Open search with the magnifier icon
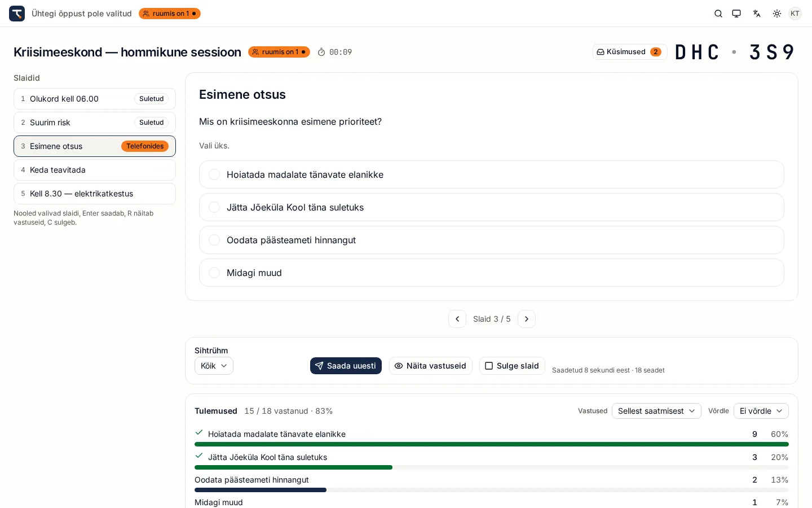The width and height of the screenshot is (812, 508). pos(718,14)
